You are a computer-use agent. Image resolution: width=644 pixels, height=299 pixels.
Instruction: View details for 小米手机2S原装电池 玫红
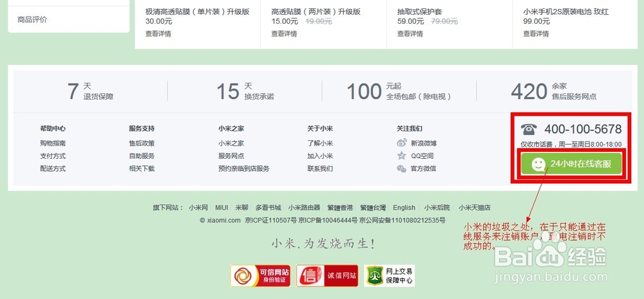click(536, 33)
